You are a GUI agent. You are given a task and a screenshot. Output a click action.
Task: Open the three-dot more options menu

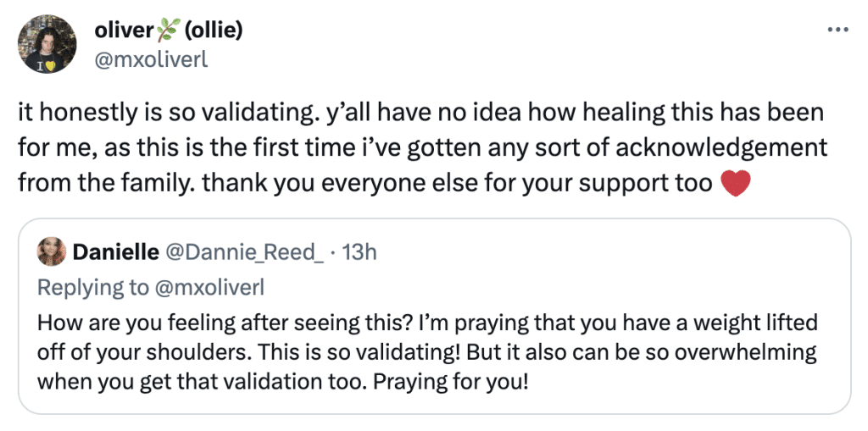837,30
